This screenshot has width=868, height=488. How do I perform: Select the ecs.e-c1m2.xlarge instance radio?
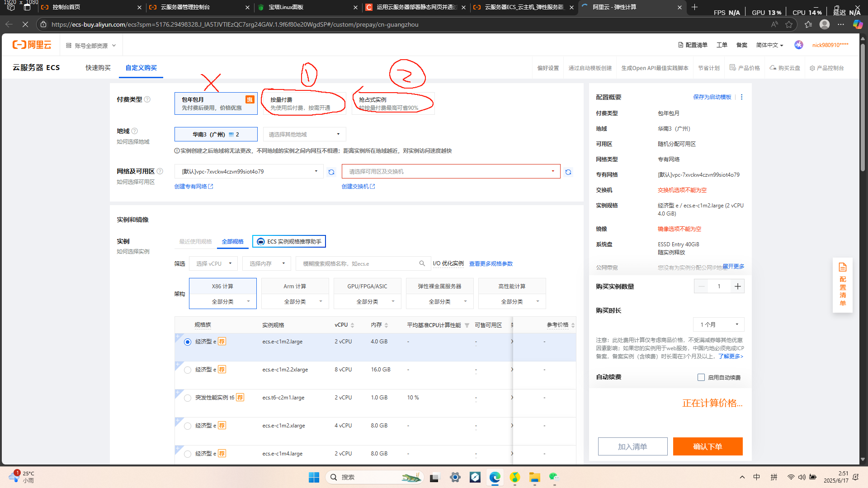point(188,426)
